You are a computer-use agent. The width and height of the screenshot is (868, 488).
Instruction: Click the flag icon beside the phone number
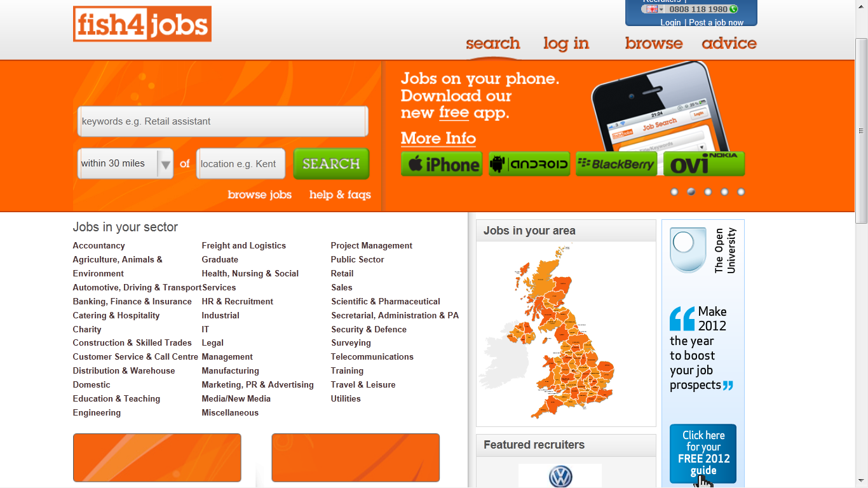[652, 10]
